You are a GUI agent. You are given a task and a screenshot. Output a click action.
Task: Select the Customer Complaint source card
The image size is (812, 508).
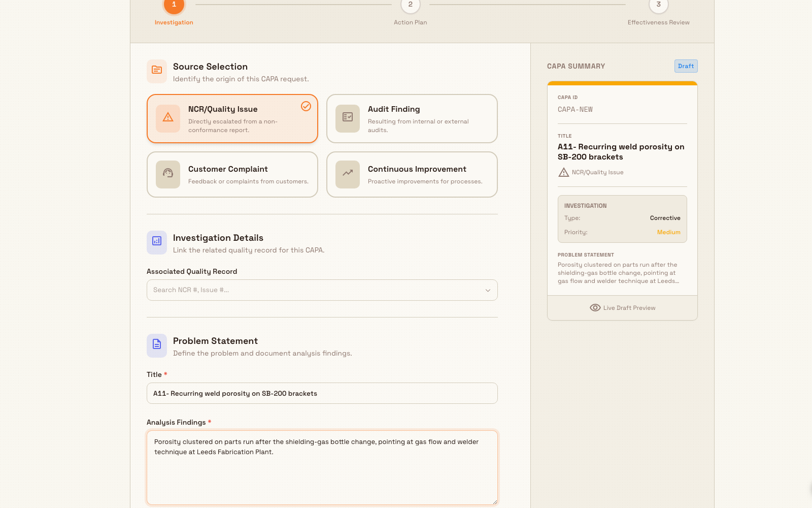232,175
